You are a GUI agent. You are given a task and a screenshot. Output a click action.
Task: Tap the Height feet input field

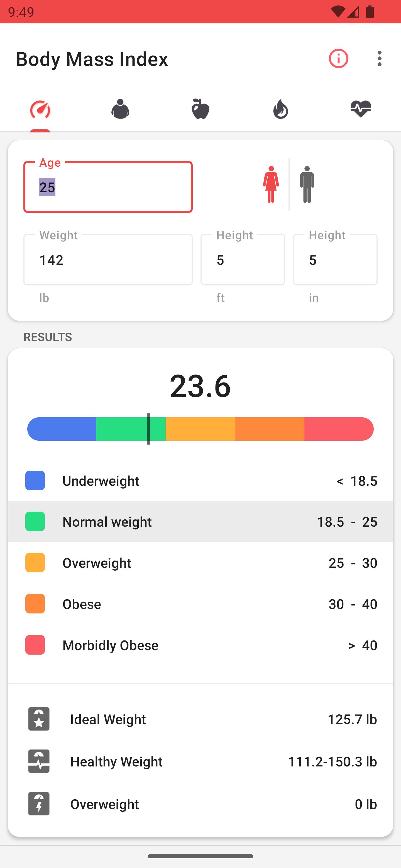pos(243,260)
